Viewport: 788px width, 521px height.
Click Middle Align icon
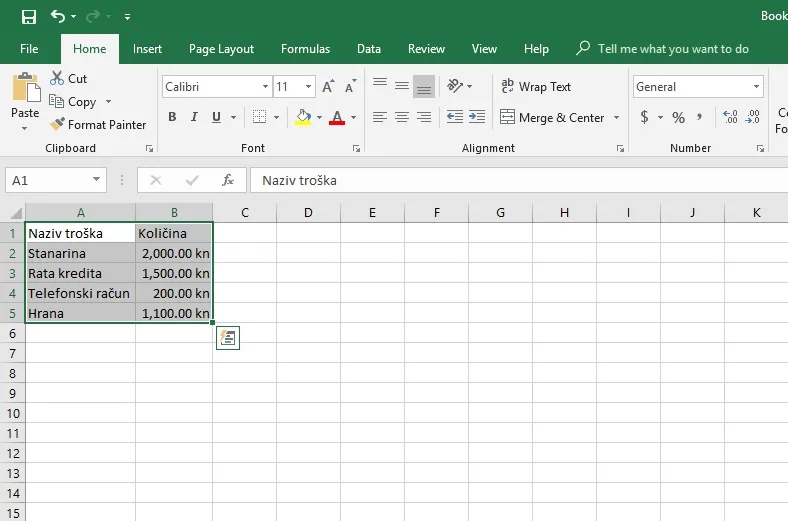[x=402, y=86]
